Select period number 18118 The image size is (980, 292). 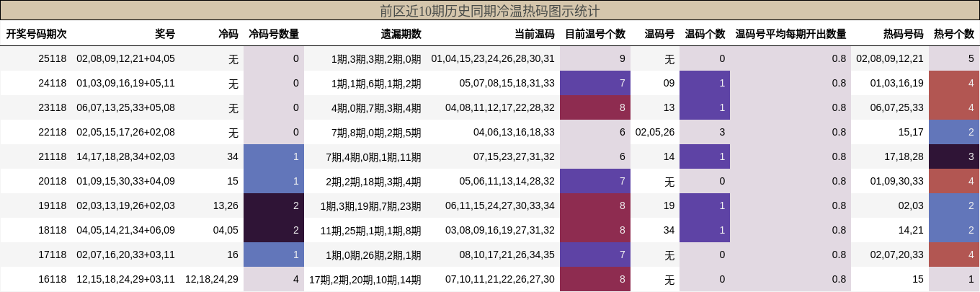[x=53, y=230]
